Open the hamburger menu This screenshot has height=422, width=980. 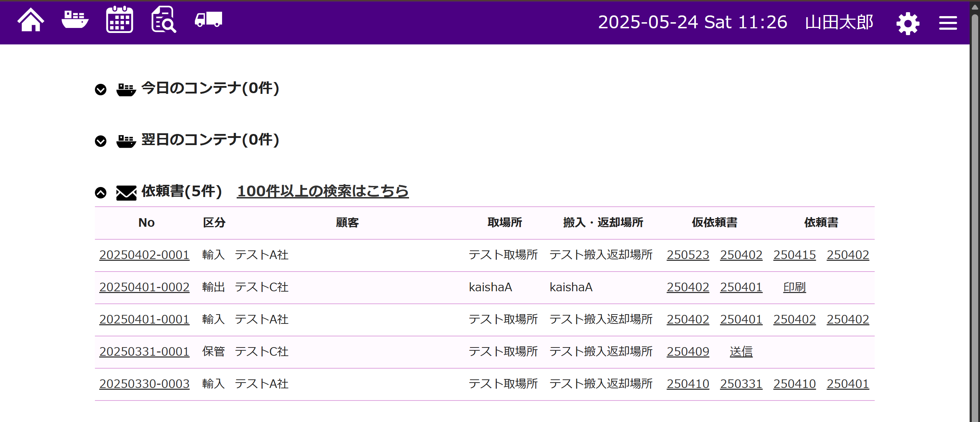click(x=948, y=23)
